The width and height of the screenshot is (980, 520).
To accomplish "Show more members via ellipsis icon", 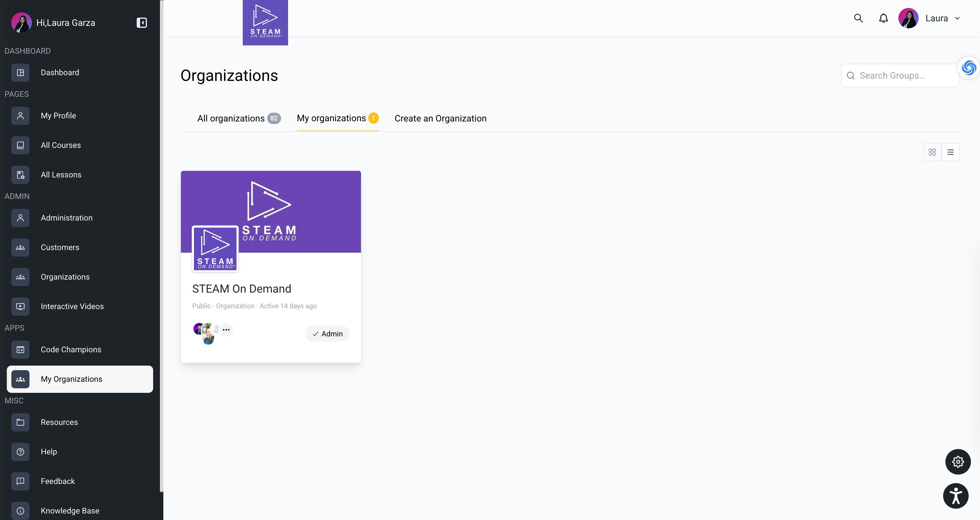I will tap(226, 330).
